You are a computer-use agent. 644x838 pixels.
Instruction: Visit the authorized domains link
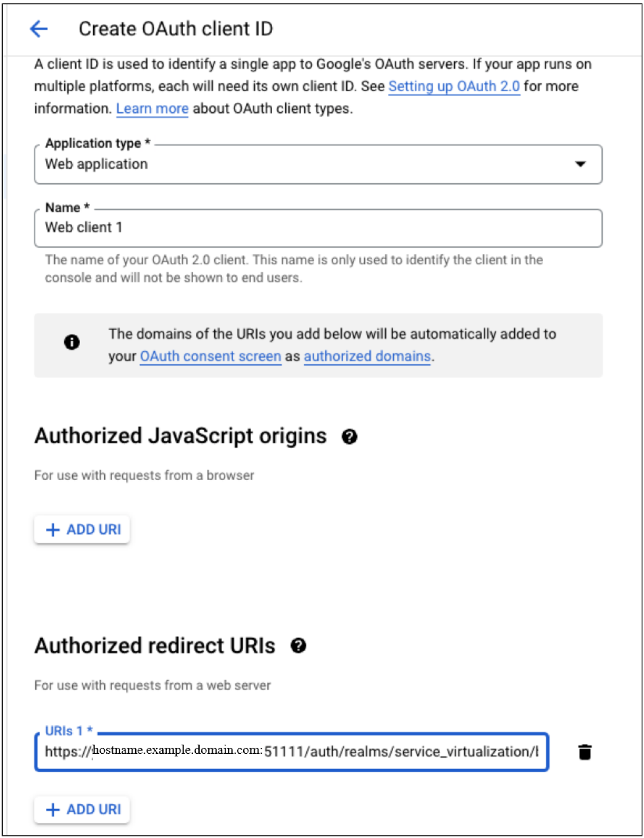pos(367,356)
